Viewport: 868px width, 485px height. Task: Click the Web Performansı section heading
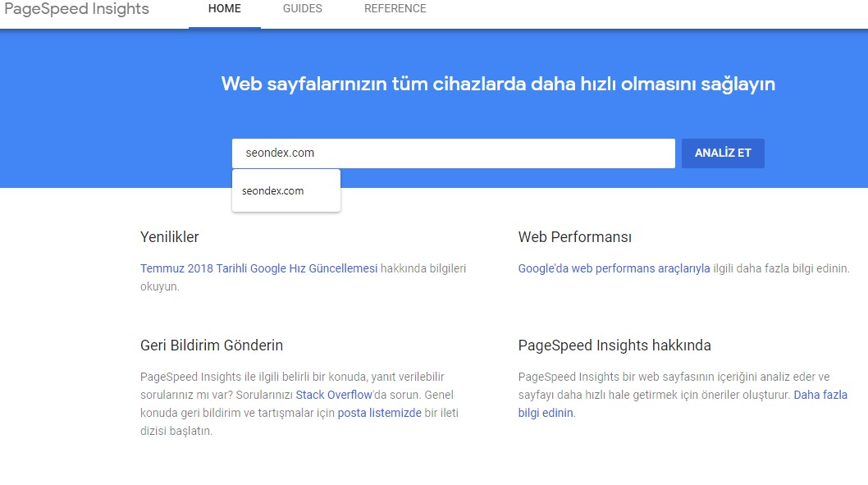[574, 236]
